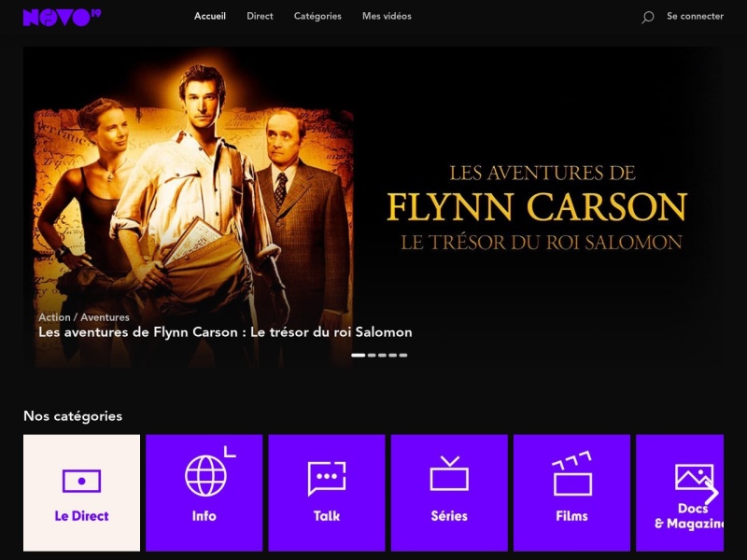Go to the Accueil menu item

(209, 16)
